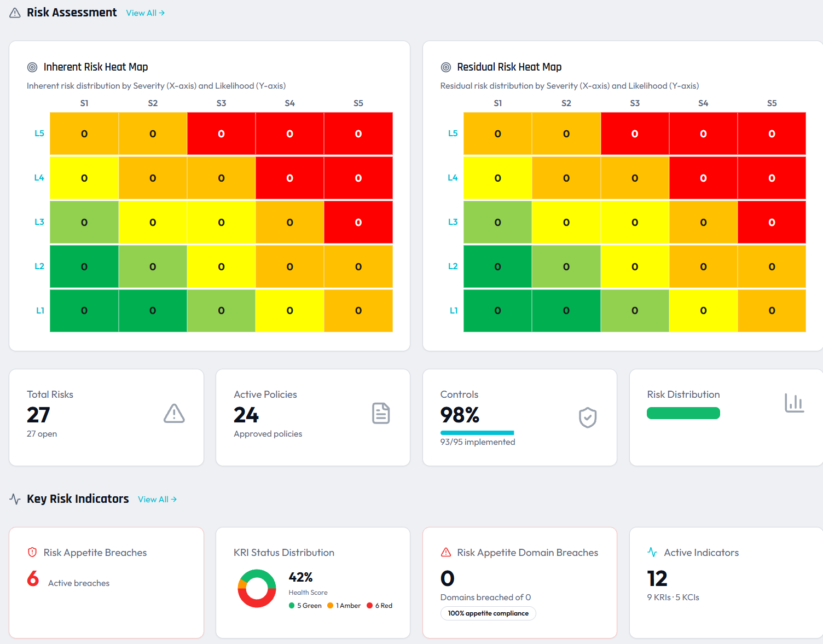The height and width of the screenshot is (644, 823).
Task: Click the 6 Active breaches count
Action: 33,578
